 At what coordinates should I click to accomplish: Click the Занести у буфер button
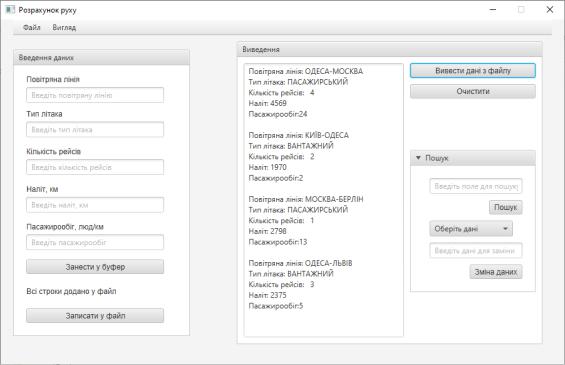(95, 267)
